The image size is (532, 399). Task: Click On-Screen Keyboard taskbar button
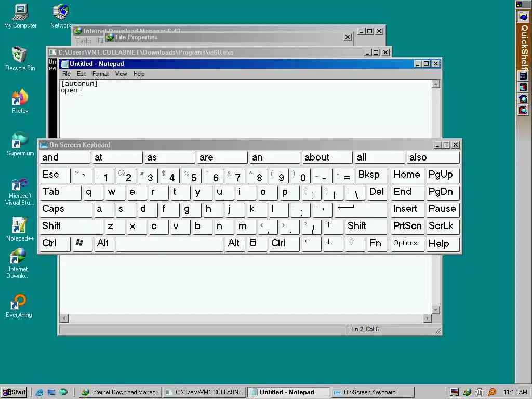coord(372,392)
